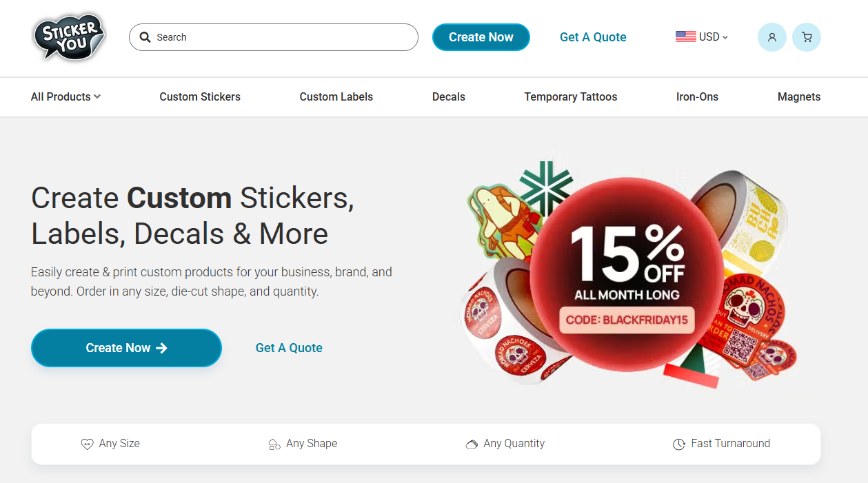Viewport: 868px width, 483px height.
Task: Open the Custom Labels menu item
Action: pyautogui.click(x=336, y=97)
